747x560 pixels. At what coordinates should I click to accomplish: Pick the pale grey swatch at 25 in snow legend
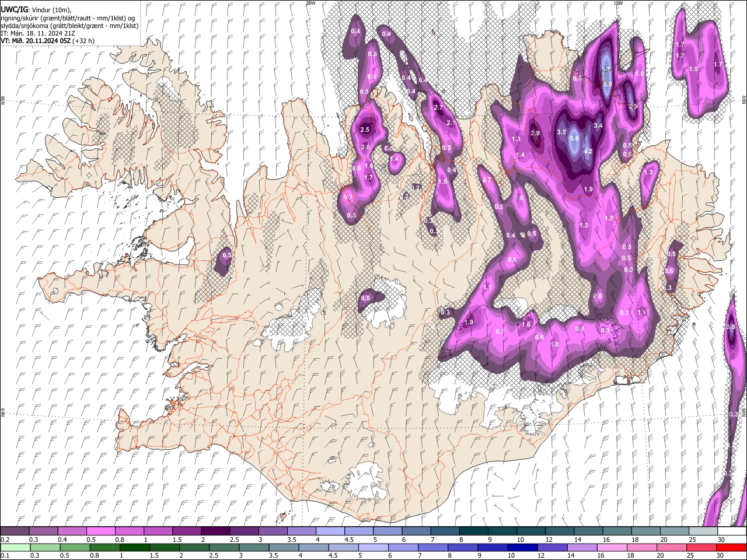pos(703,531)
